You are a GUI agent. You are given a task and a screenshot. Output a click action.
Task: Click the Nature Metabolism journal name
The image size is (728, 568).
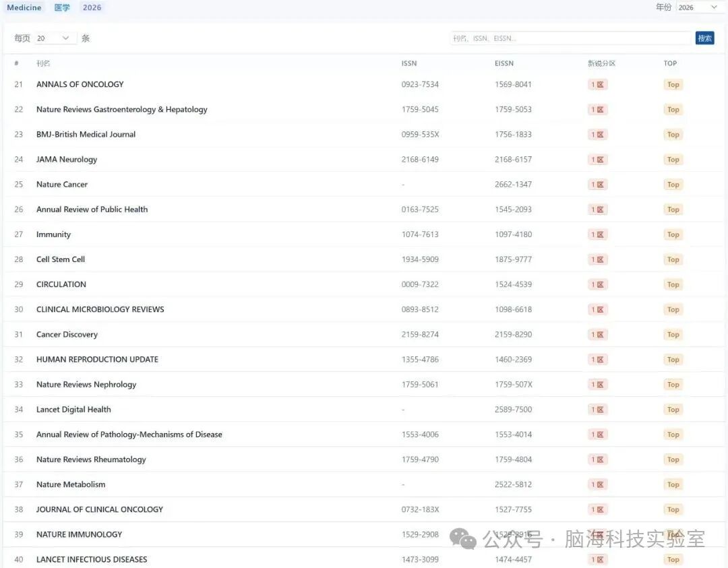71,484
